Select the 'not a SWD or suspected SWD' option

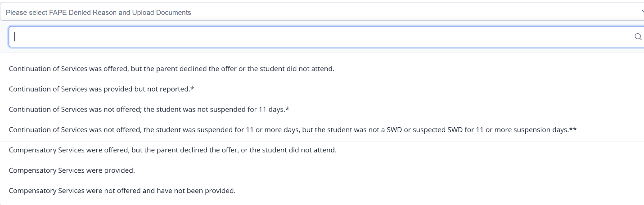[x=293, y=130]
